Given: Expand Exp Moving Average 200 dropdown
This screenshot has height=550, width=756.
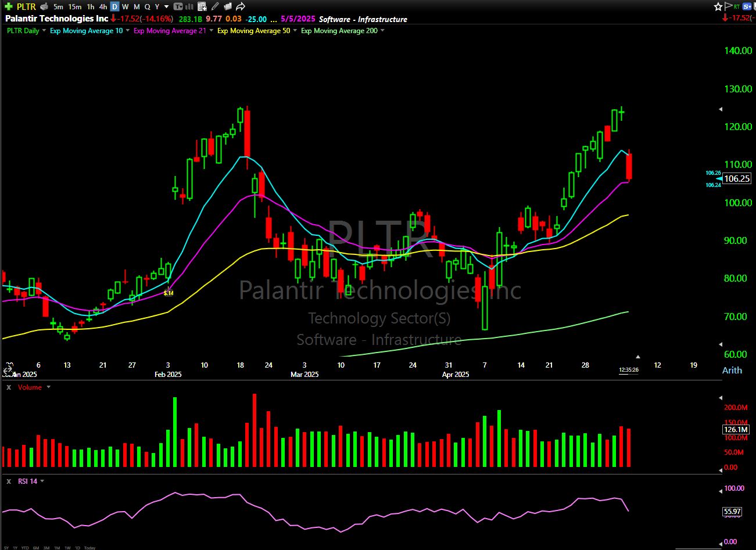Looking at the screenshot, I should pyautogui.click(x=382, y=31).
